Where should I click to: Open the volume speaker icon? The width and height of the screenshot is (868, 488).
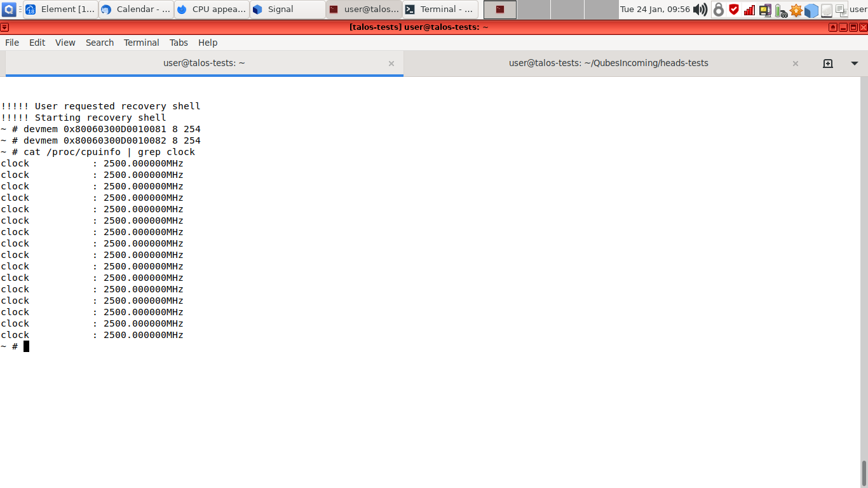[700, 10]
